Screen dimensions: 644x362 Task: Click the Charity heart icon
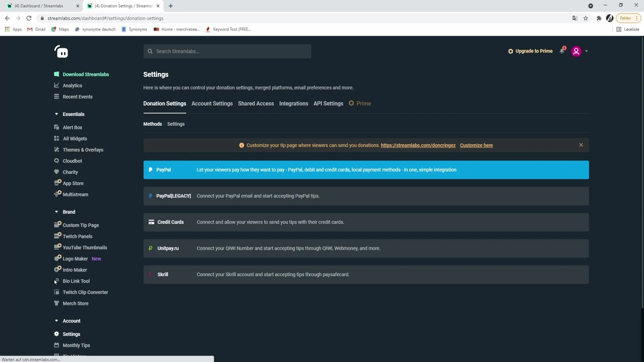[56, 172]
